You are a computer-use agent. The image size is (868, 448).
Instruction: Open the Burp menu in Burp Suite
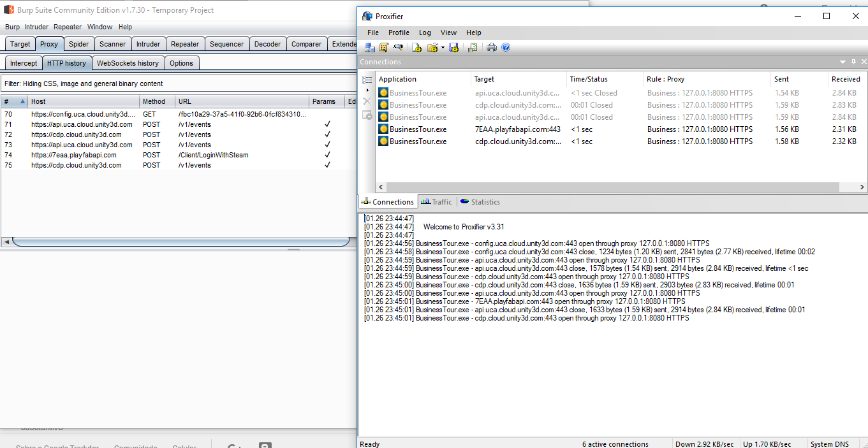click(x=12, y=27)
